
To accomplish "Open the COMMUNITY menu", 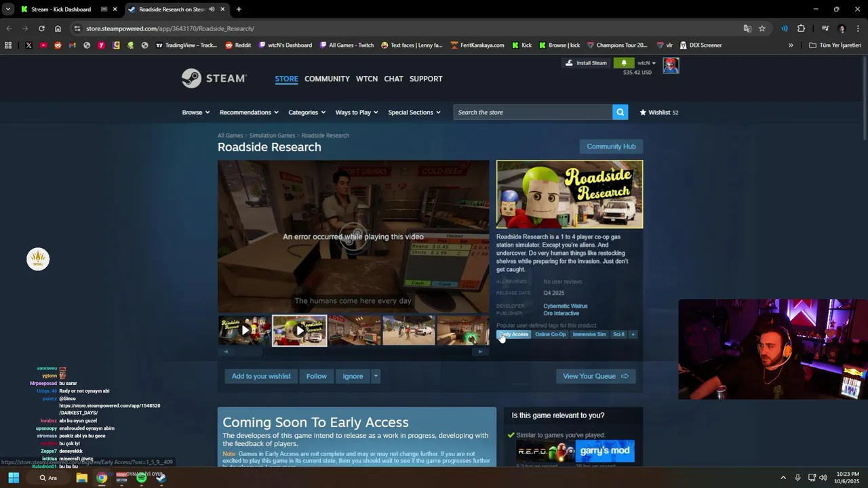I will pos(327,79).
